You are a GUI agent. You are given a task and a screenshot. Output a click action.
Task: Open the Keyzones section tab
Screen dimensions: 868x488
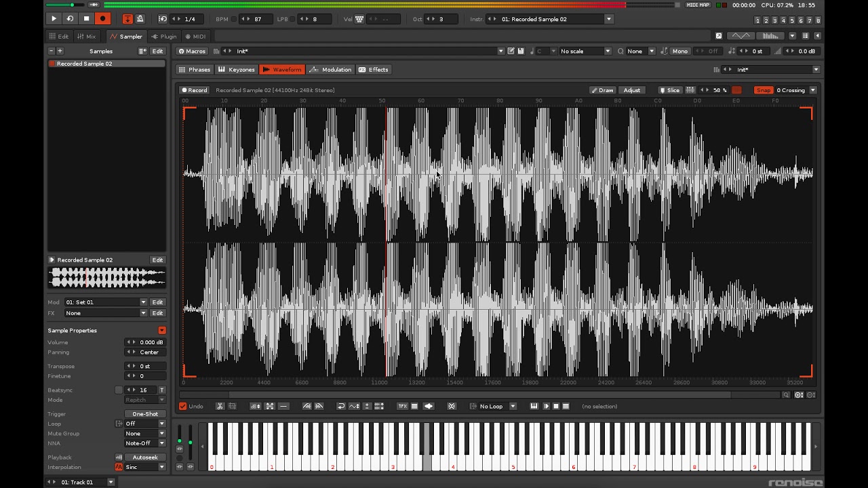click(x=236, y=70)
